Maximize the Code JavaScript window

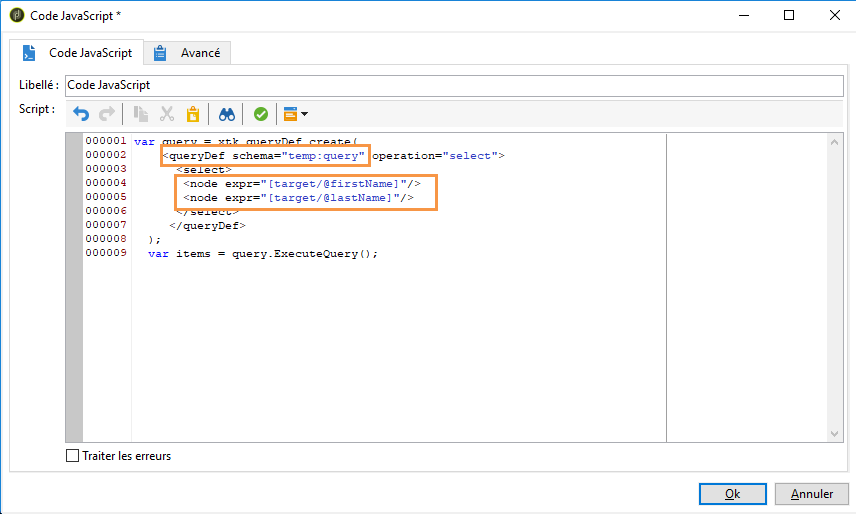coord(789,15)
